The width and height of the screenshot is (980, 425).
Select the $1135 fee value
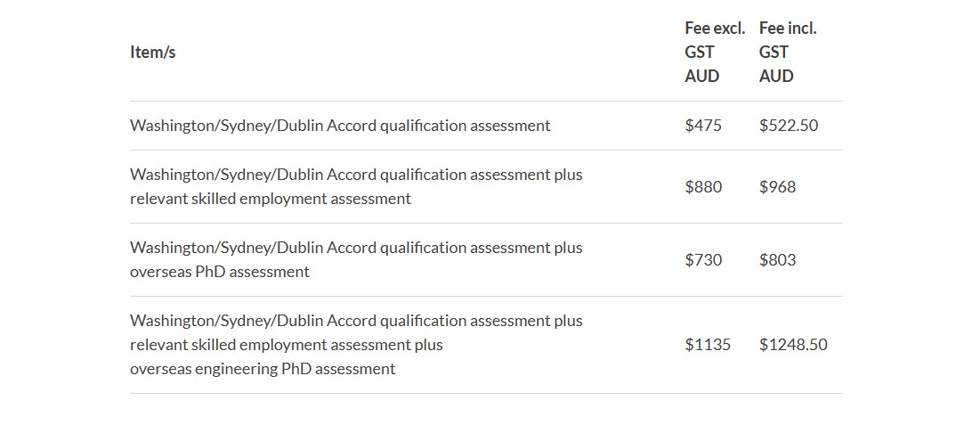pos(708,345)
